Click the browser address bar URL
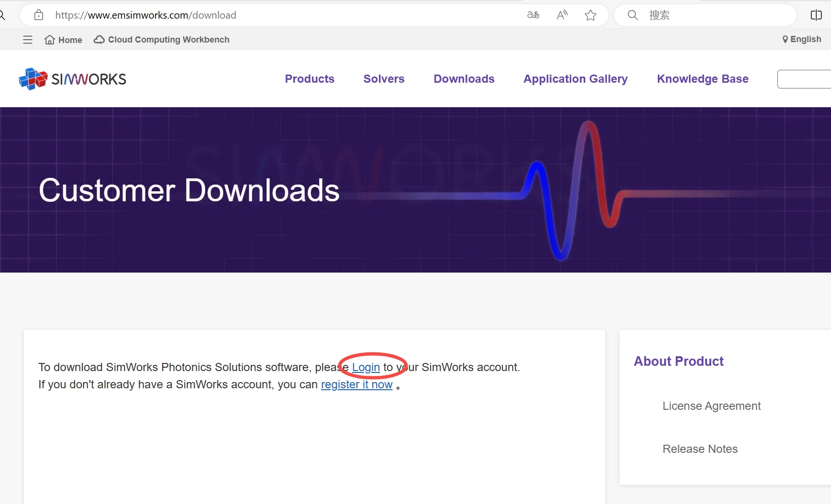 point(146,15)
